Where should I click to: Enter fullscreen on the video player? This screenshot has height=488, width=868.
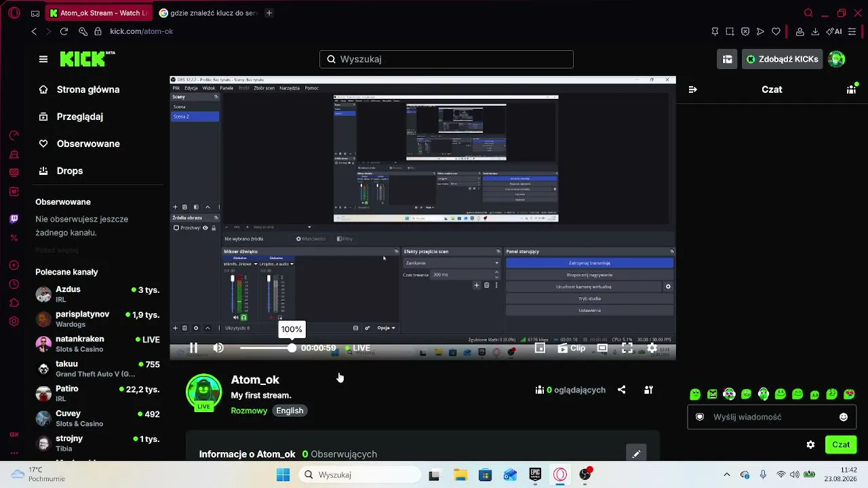point(627,348)
